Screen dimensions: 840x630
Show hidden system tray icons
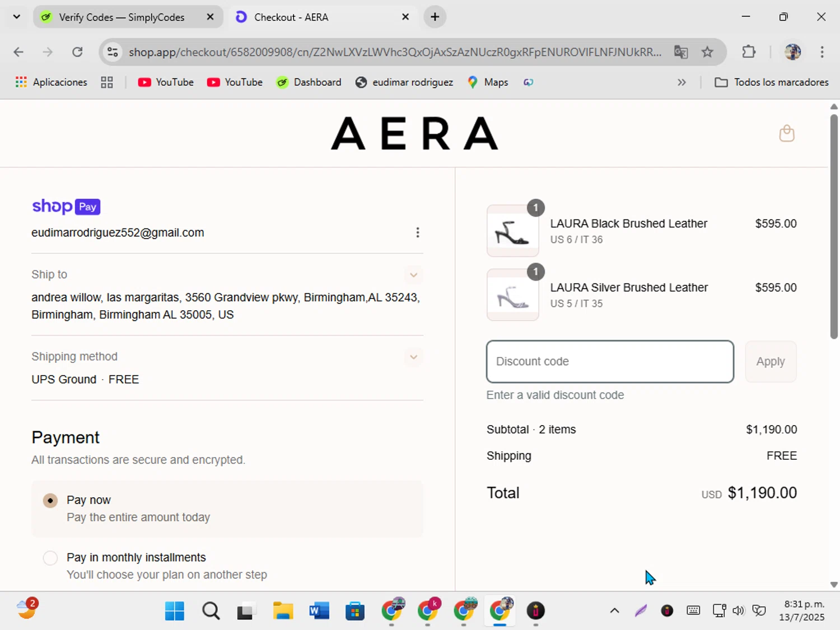(614, 611)
